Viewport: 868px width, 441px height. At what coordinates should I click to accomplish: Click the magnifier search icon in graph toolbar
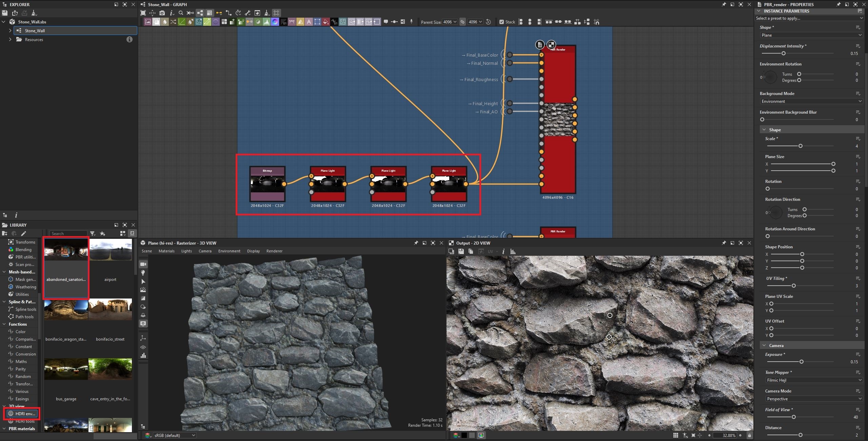point(181,13)
